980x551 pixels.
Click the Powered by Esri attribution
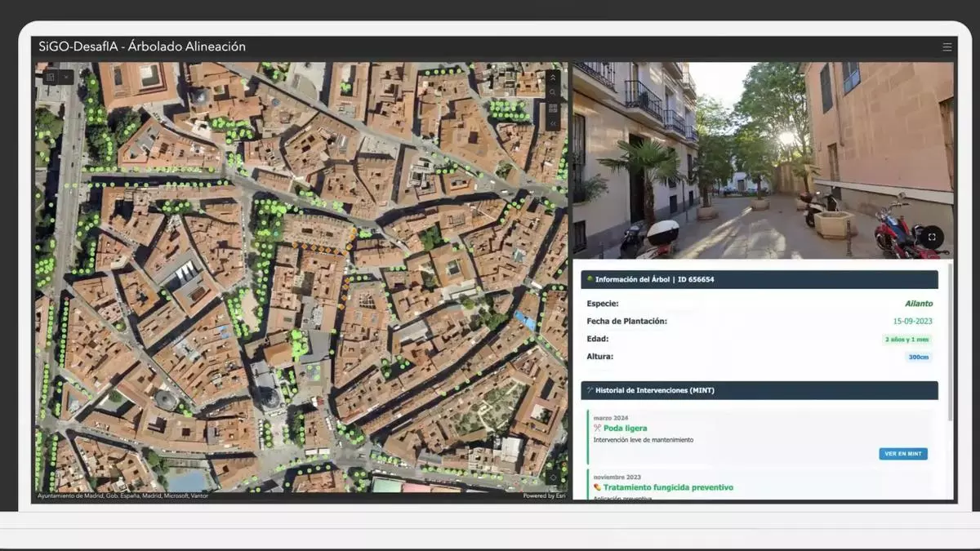543,495
